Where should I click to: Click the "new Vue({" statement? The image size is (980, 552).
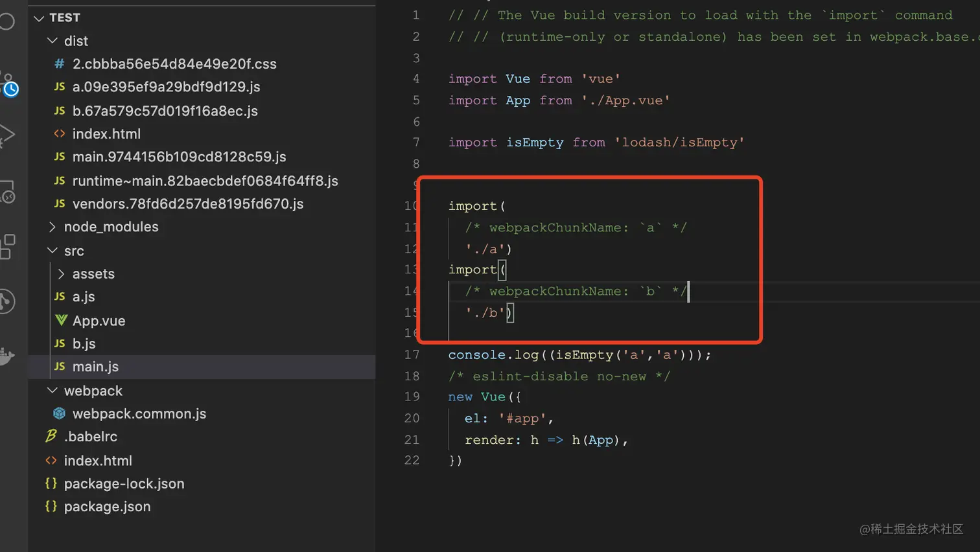(485, 397)
